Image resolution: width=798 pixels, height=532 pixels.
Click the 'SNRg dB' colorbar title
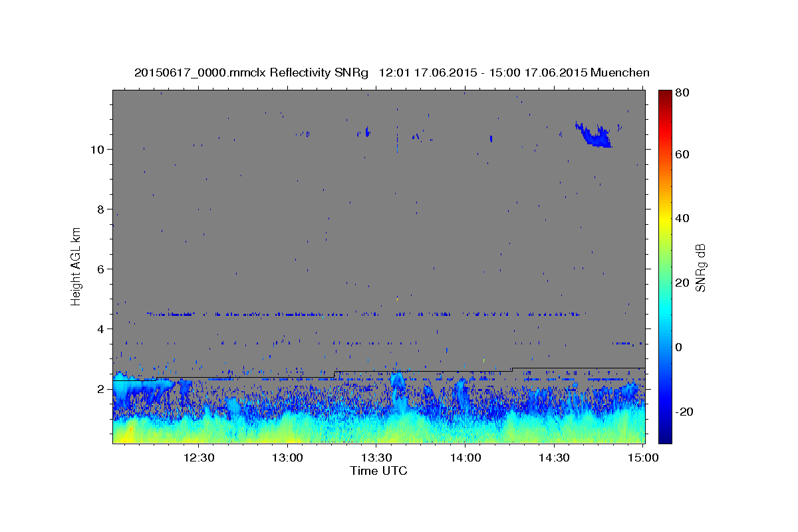tap(701, 267)
